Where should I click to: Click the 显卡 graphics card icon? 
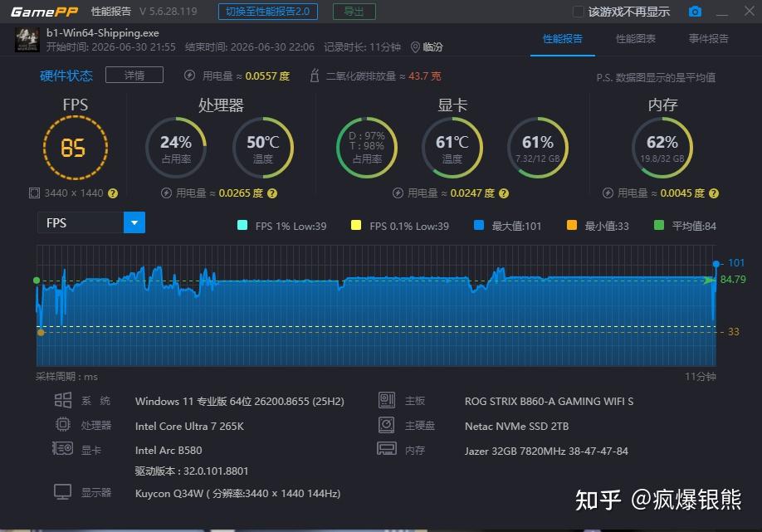(63, 448)
